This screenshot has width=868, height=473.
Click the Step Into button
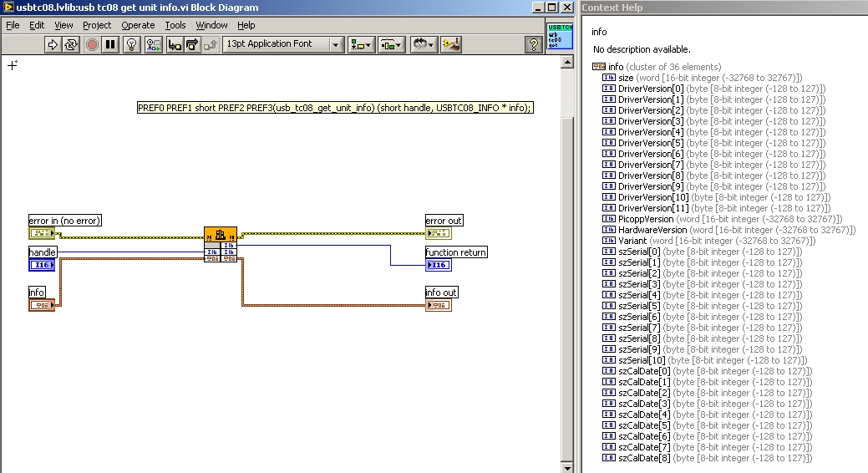[x=175, y=44]
